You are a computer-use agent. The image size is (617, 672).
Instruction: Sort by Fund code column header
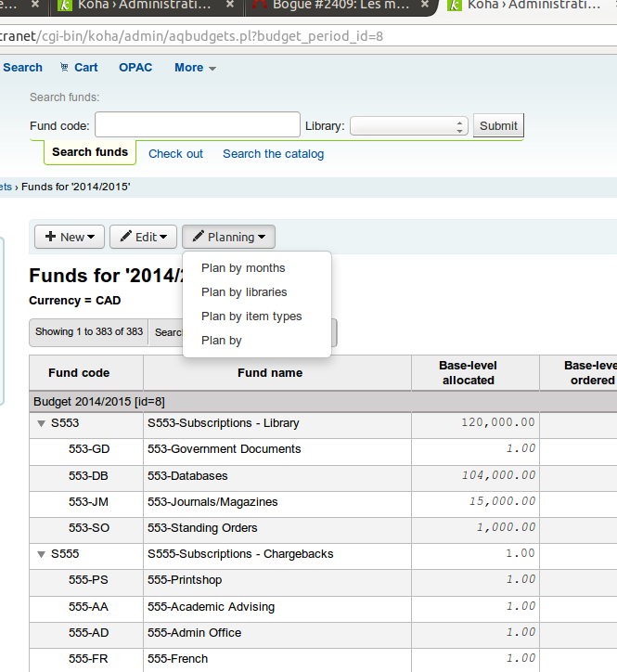(x=79, y=373)
